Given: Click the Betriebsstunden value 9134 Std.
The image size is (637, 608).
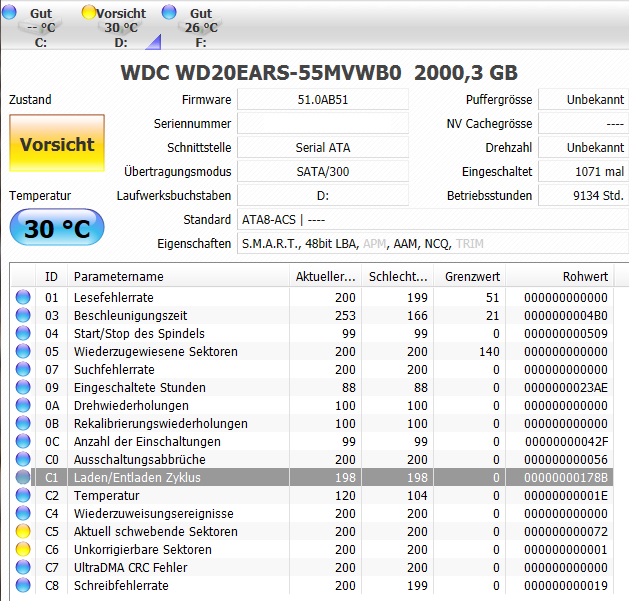Looking at the screenshot, I should coord(583,195).
